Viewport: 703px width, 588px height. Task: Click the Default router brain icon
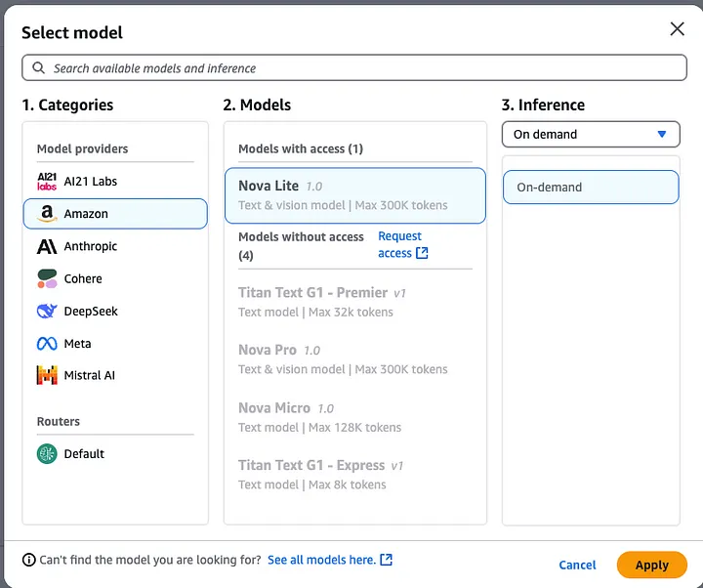pyautogui.click(x=47, y=453)
